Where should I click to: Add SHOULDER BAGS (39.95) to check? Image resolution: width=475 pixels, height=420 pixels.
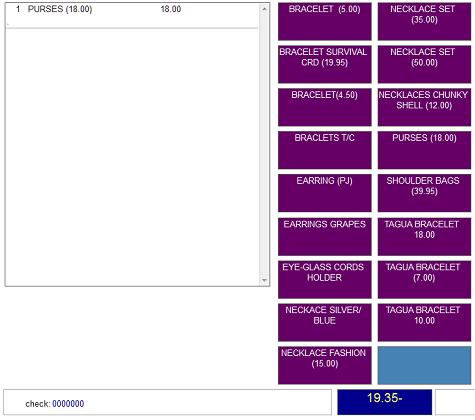point(424,193)
